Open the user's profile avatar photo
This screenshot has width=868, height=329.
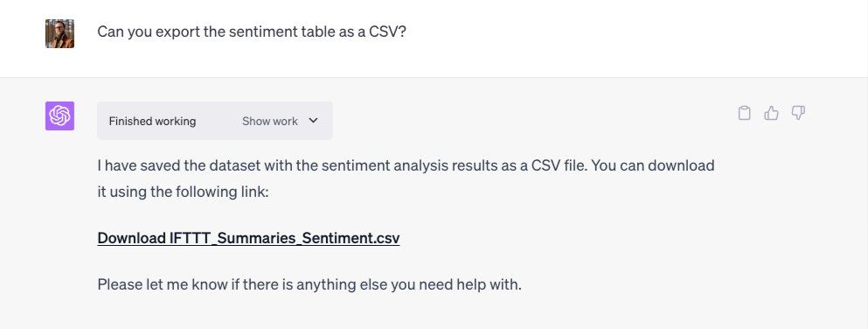tap(59, 34)
